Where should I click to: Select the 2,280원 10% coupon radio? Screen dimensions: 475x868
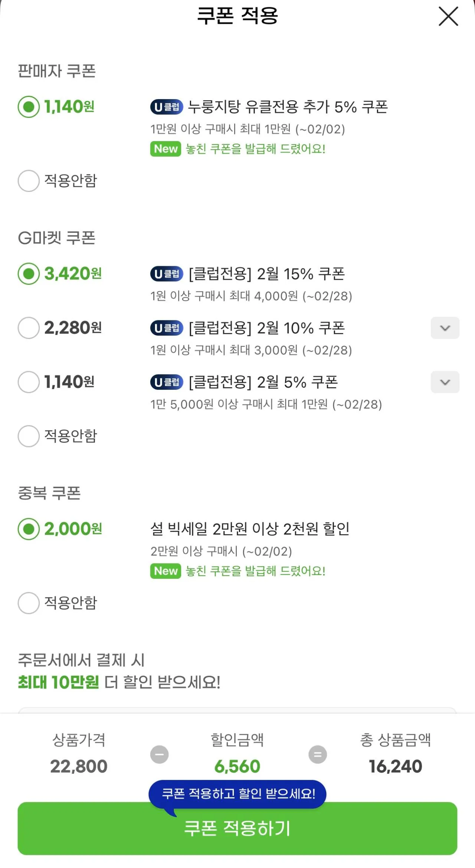[29, 328]
